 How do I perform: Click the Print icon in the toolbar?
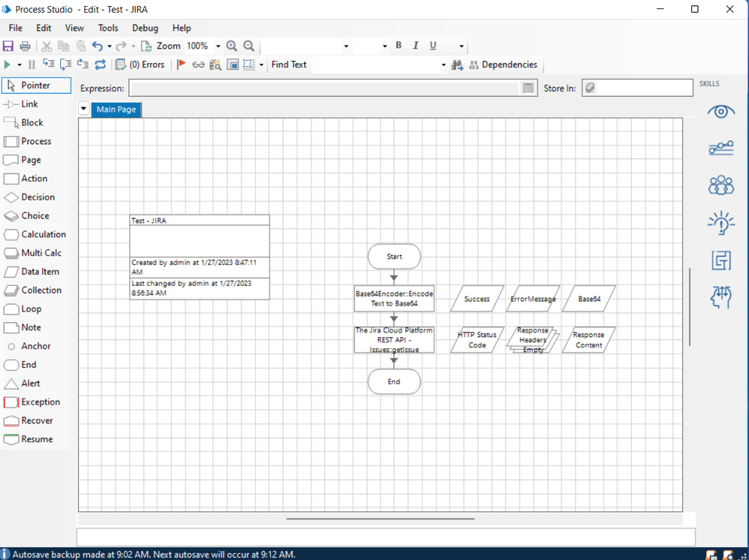(25, 47)
